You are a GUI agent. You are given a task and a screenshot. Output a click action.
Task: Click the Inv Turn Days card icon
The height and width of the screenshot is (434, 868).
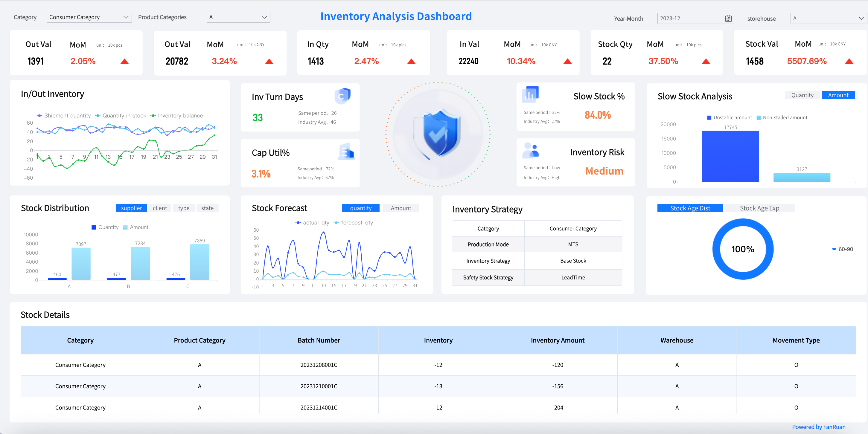[x=342, y=96]
